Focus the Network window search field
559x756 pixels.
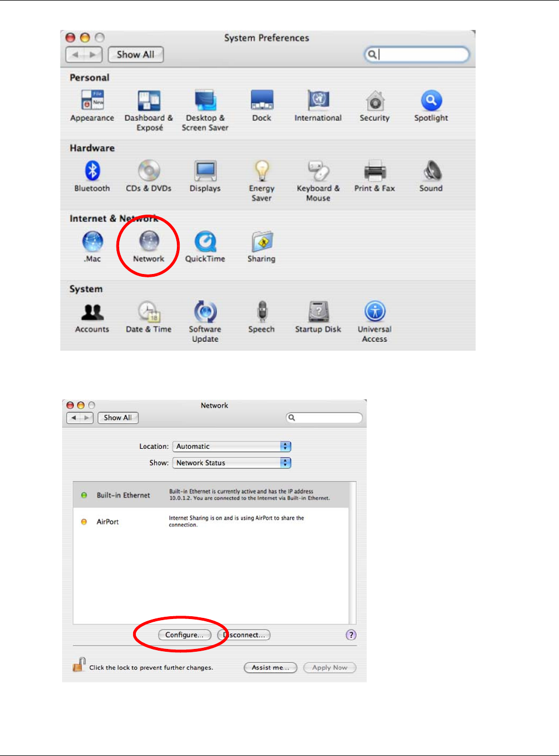click(324, 418)
